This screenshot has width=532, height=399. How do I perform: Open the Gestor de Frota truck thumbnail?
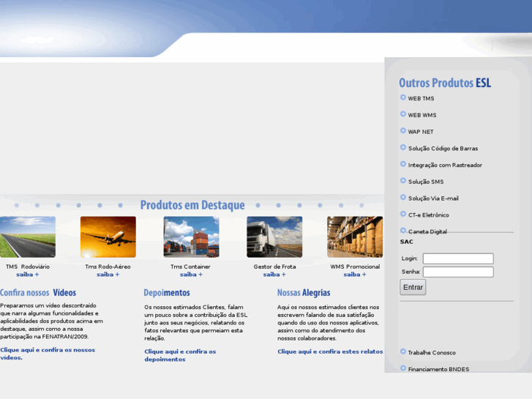(274, 236)
